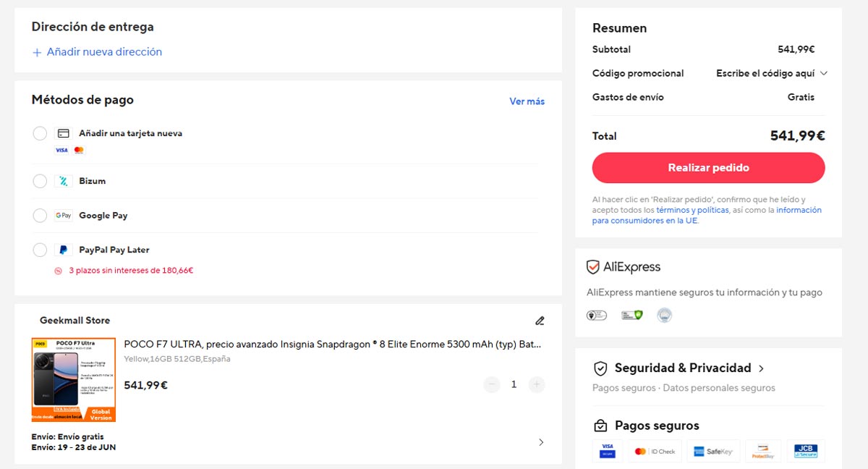The width and height of the screenshot is (868, 469).
Task: Click the Envío: 19 - 23 de JUN text
Action: [74, 447]
